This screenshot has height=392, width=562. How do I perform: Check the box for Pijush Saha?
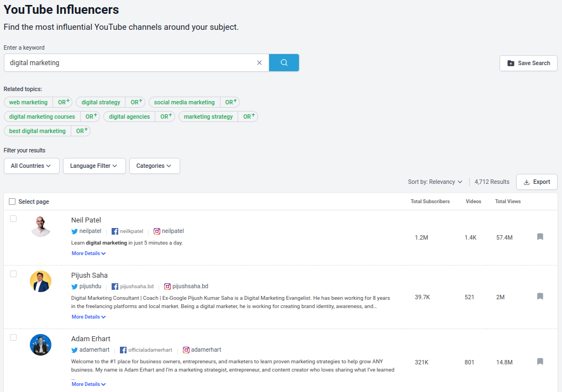(x=13, y=274)
